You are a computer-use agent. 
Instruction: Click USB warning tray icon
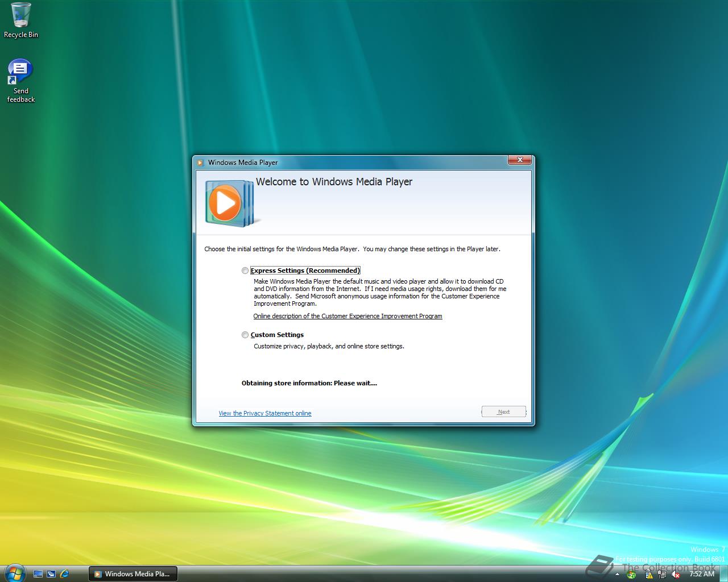649,574
